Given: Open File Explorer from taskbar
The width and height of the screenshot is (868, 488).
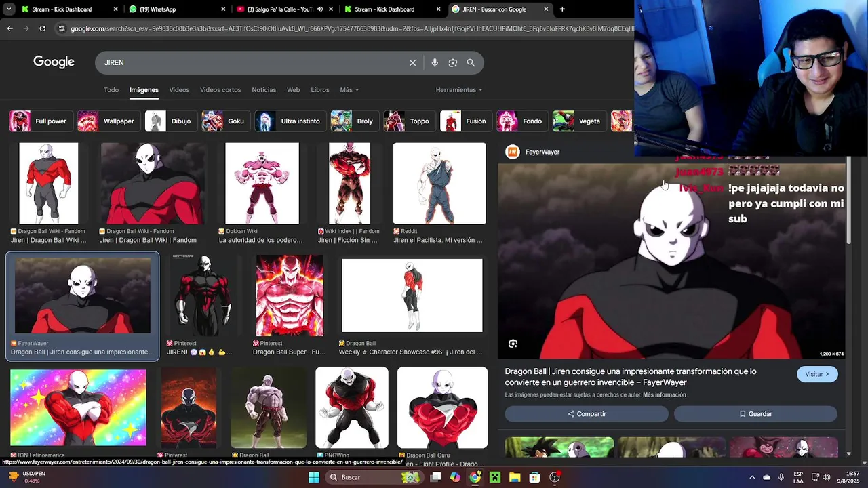Looking at the screenshot, I should (x=514, y=477).
